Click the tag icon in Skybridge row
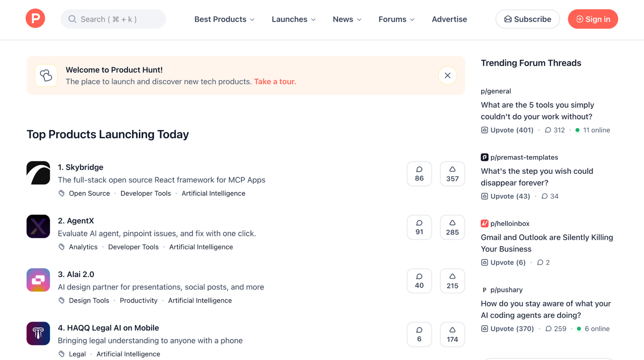The image size is (644, 360). point(61,194)
